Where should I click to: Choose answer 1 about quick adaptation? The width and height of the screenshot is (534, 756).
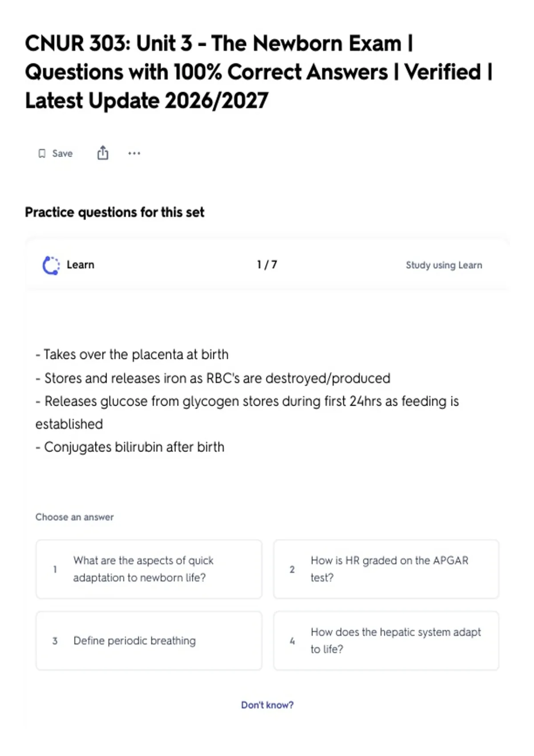coord(149,569)
